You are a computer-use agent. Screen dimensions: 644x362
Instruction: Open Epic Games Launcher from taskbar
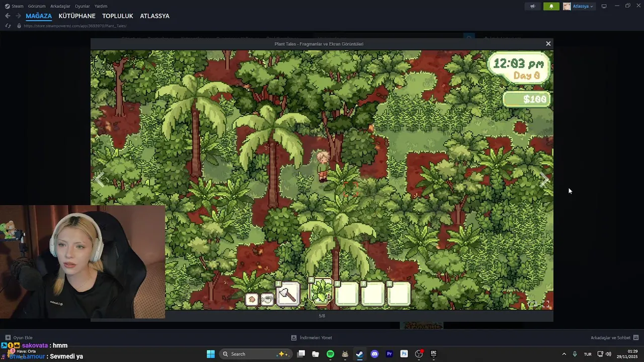tap(433, 354)
